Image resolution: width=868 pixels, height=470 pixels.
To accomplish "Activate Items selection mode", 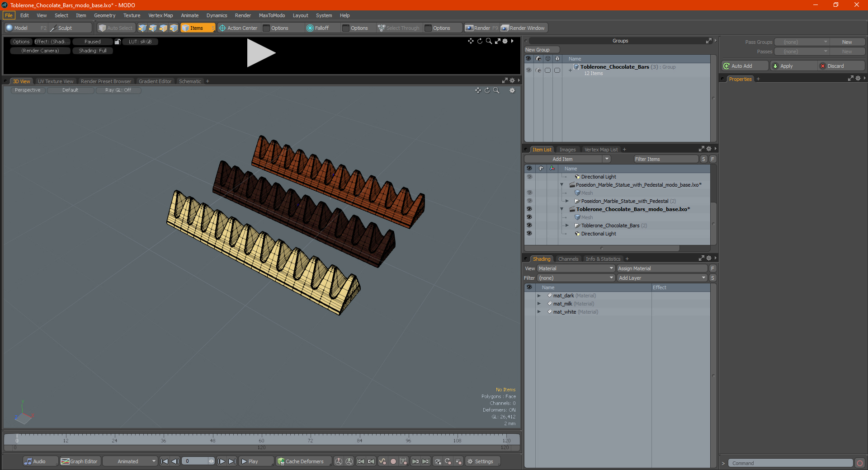I will pyautogui.click(x=198, y=28).
